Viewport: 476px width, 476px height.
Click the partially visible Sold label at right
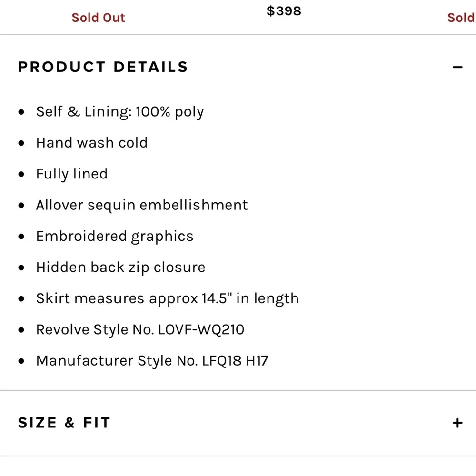pos(461,18)
